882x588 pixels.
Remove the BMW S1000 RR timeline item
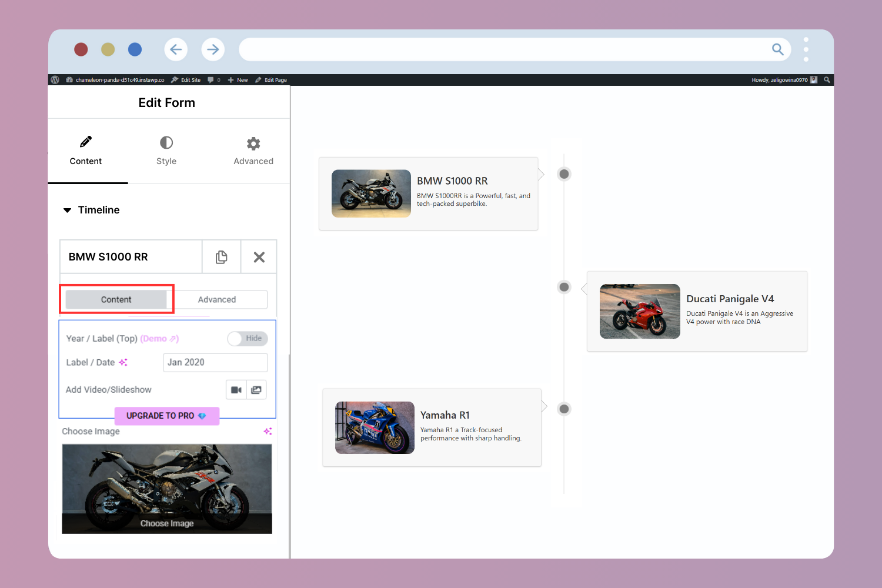point(259,257)
